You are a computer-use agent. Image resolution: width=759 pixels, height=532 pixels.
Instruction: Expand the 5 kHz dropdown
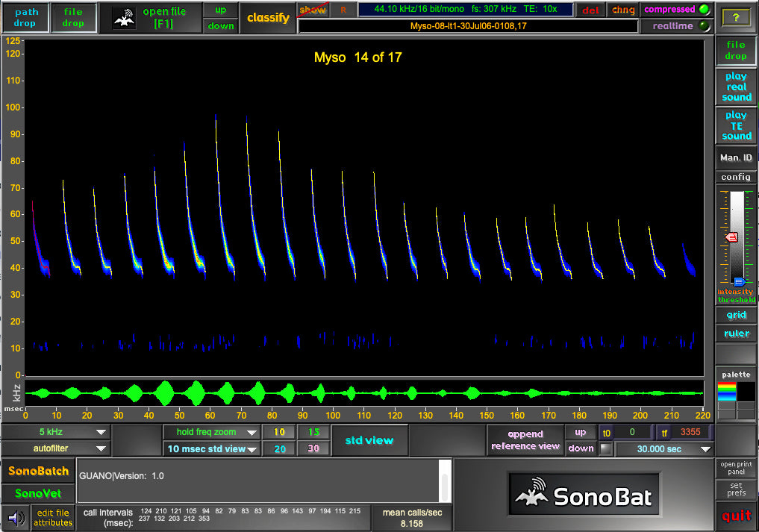tap(100, 432)
